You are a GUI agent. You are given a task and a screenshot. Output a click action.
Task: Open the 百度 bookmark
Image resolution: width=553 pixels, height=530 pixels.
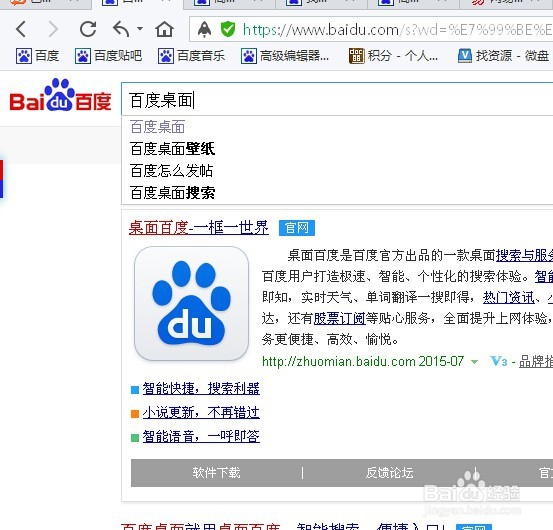point(37,56)
